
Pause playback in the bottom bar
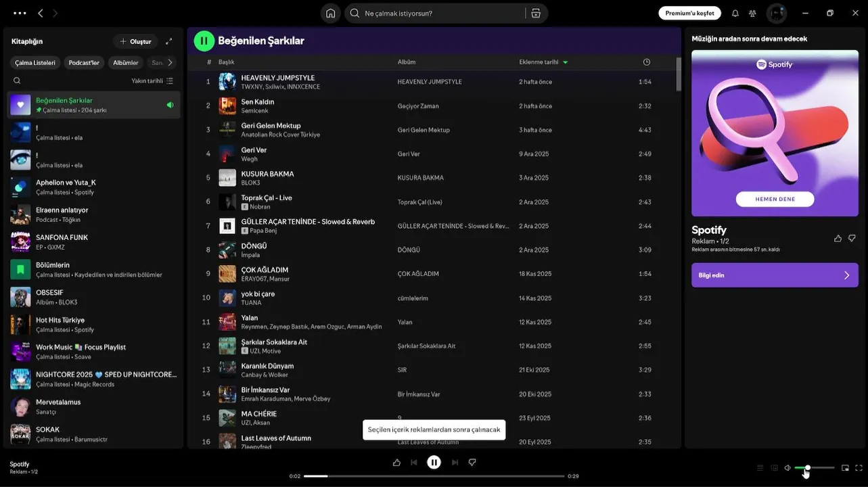[434, 462]
